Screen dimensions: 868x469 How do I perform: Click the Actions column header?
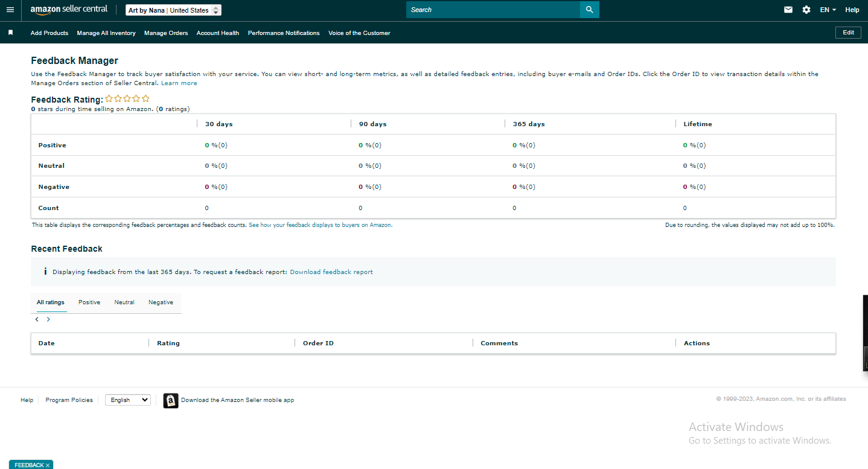point(697,343)
